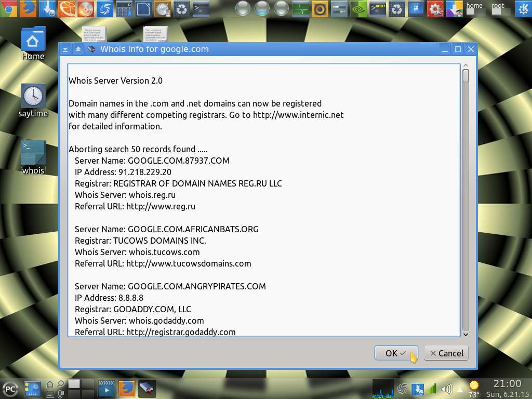
Task: Click the whois dialog taskbar icon
Action: click(x=147, y=389)
